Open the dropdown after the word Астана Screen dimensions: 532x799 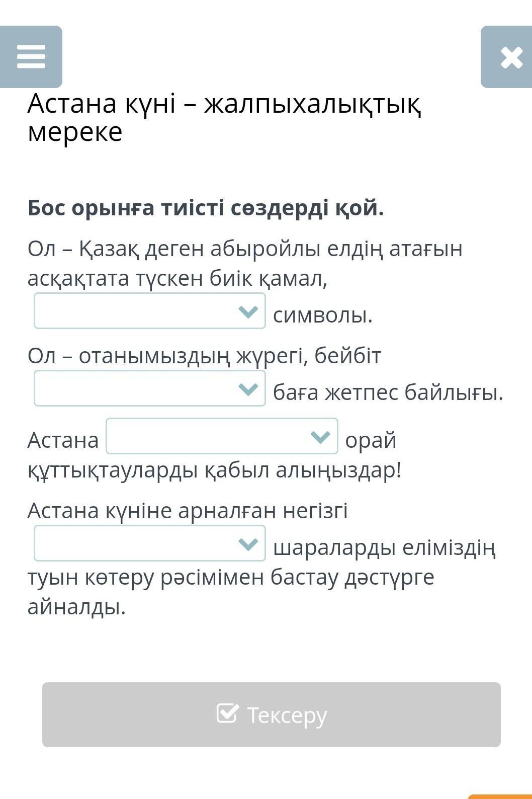tap(222, 436)
